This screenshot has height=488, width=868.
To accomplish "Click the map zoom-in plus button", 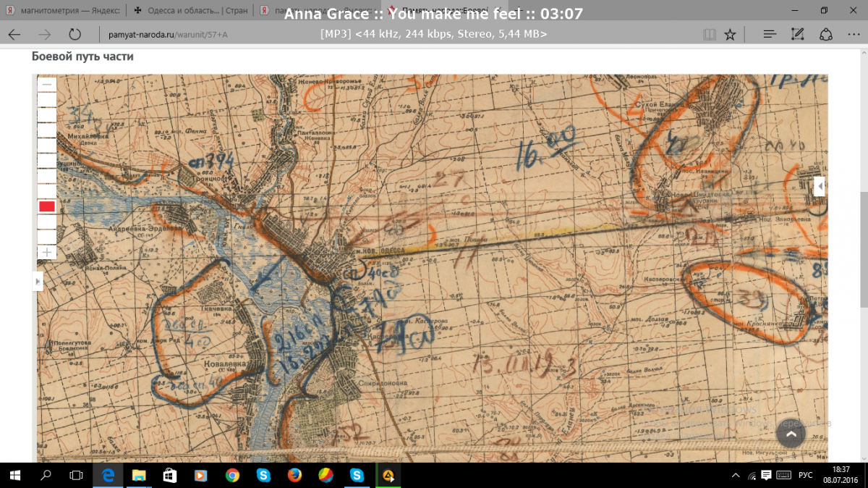I will pyautogui.click(x=47, y=252).
